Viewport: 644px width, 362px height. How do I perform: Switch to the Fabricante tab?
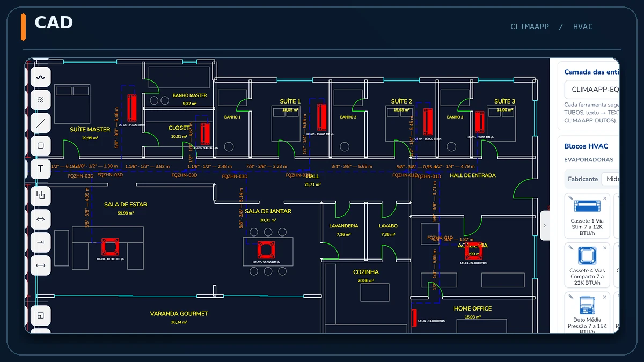583,179
